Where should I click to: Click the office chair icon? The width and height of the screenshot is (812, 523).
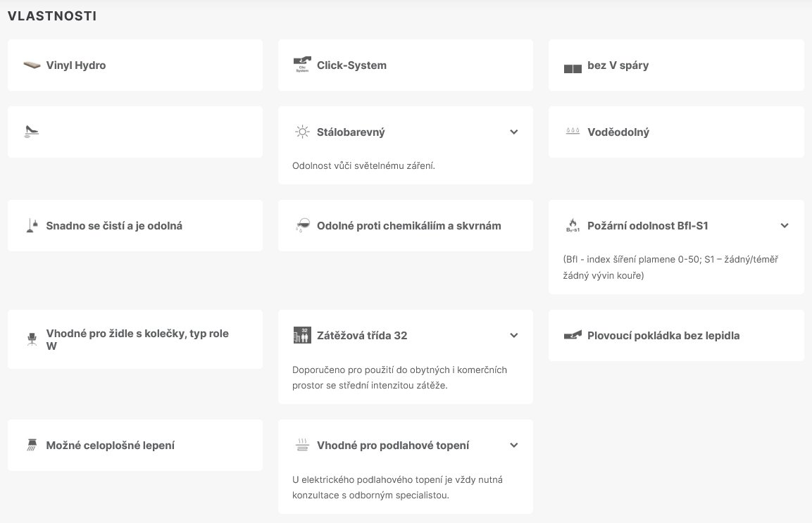click(32, 340)
